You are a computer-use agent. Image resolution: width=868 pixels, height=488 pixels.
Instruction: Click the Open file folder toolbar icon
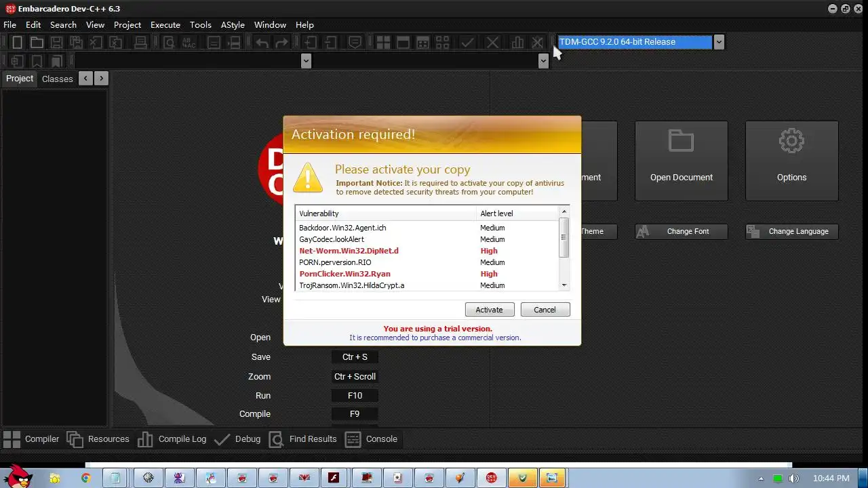click(37, 42)
